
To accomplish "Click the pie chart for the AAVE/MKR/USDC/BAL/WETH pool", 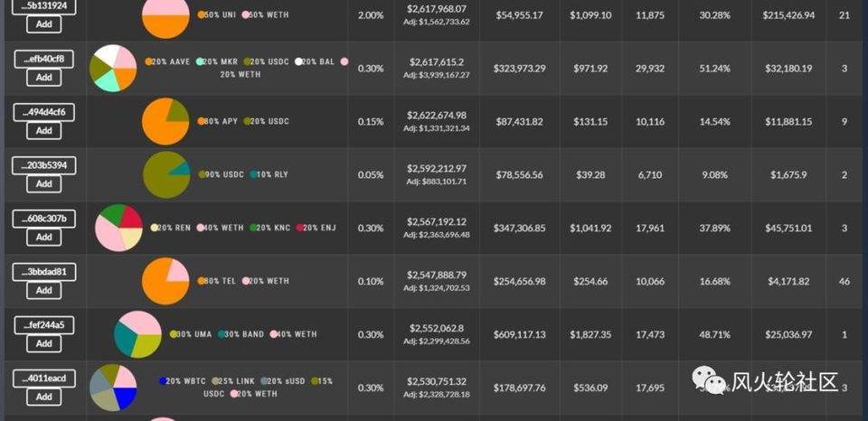I will (112, 68).
